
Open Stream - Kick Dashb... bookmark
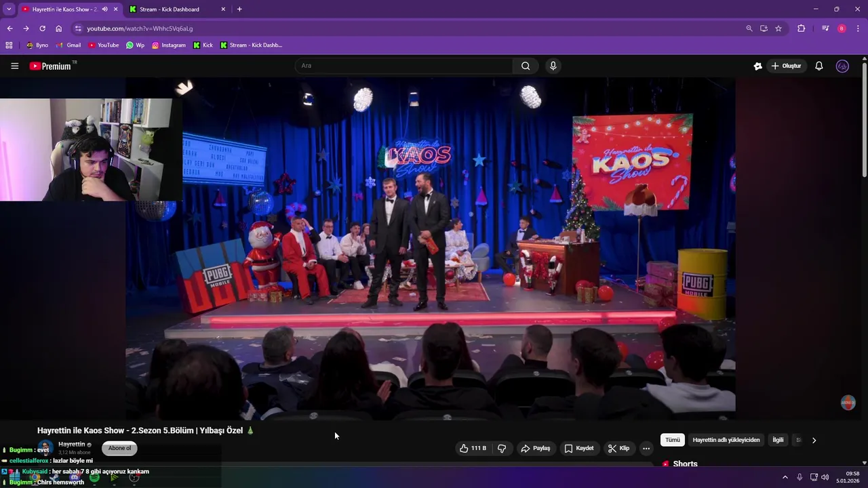click(x=251, y=45)
